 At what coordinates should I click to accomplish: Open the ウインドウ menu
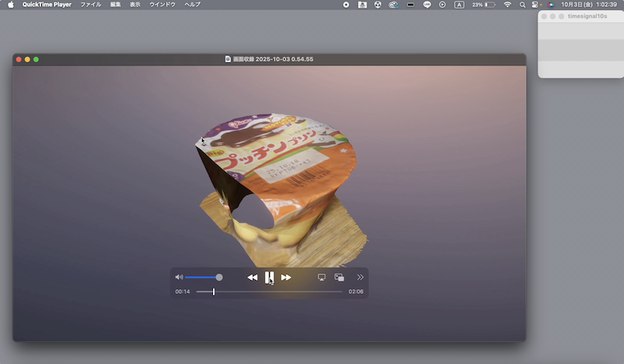click(x=162, y=5)
